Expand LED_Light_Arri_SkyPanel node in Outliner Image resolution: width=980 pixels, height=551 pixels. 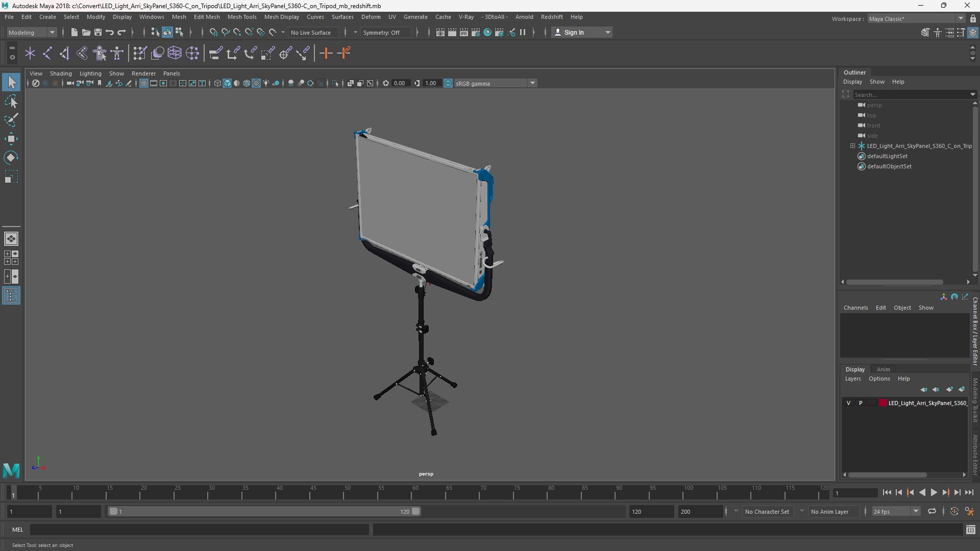[852, 146]
